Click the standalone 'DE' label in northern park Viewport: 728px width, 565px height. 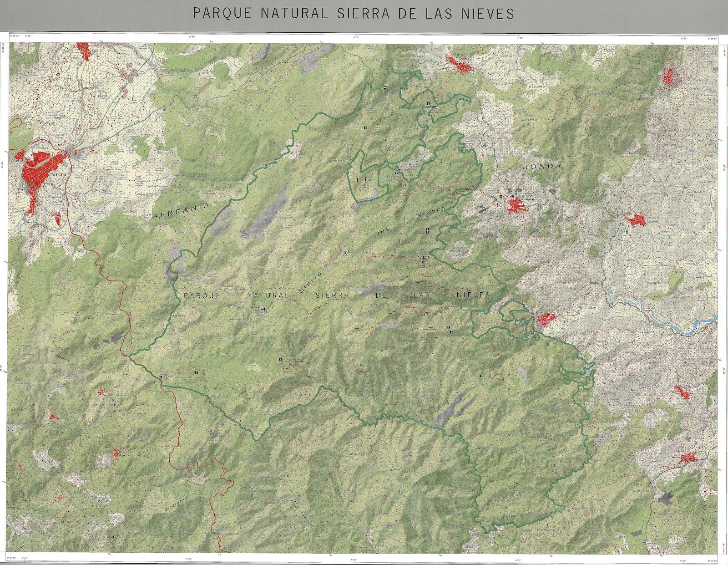click(362, 180)
